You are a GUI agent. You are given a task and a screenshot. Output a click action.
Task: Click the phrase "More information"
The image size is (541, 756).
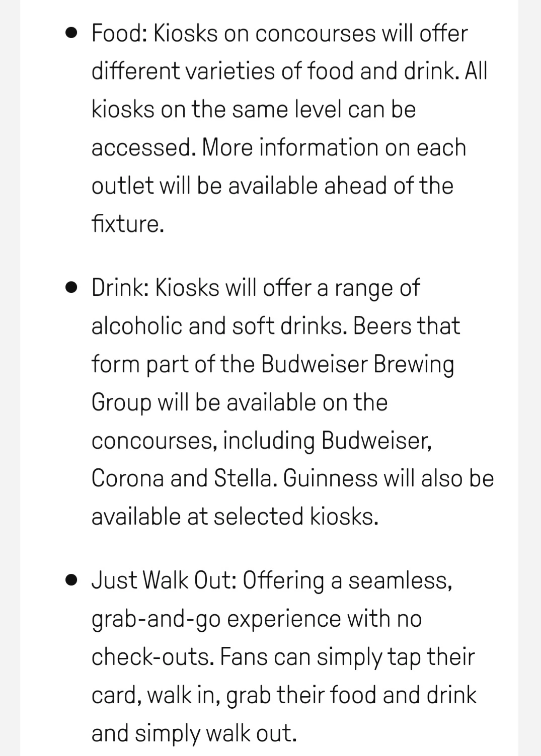click(290, 148)
